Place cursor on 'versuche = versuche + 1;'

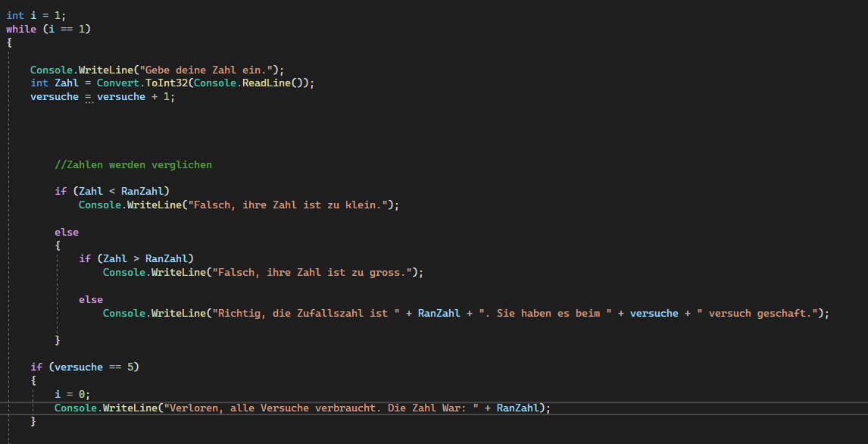(102, 96)
